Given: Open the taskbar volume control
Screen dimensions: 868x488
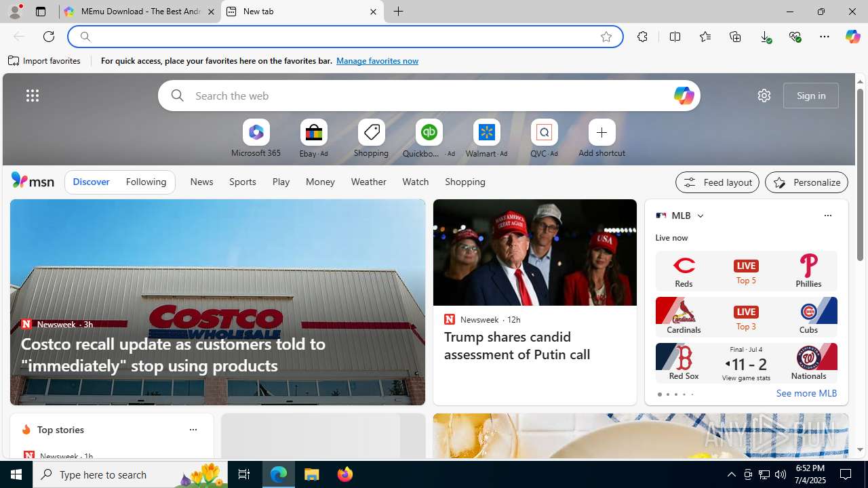Looking at the screenshot, I should coord(781,474).
